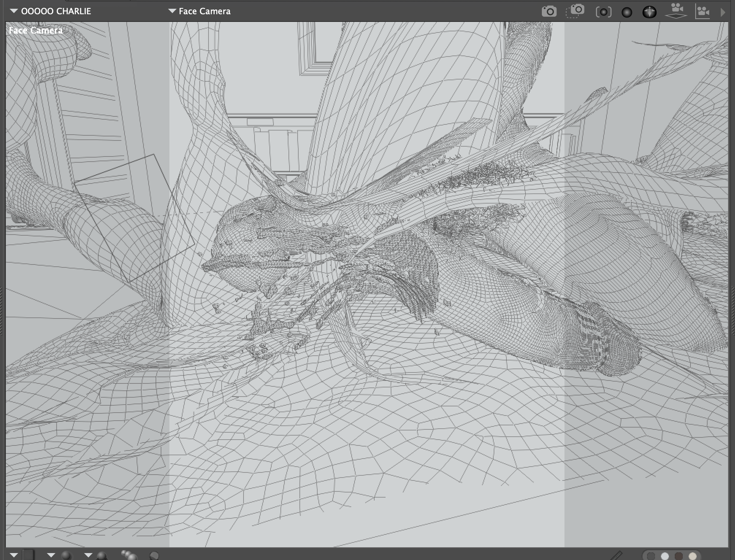Open the Face Camera selection dropdown
Image resolution: width=735 pixels, height=560 pixels.
point(199,11)
